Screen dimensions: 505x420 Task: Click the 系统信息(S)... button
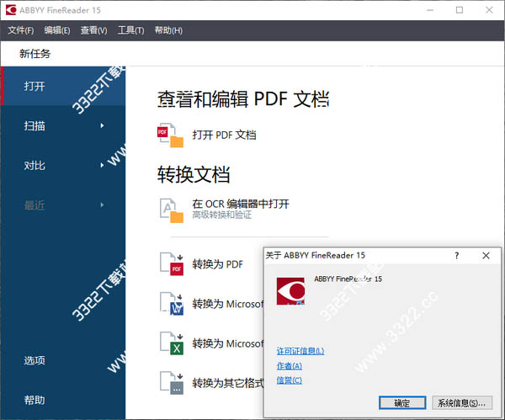click(461, 403)
